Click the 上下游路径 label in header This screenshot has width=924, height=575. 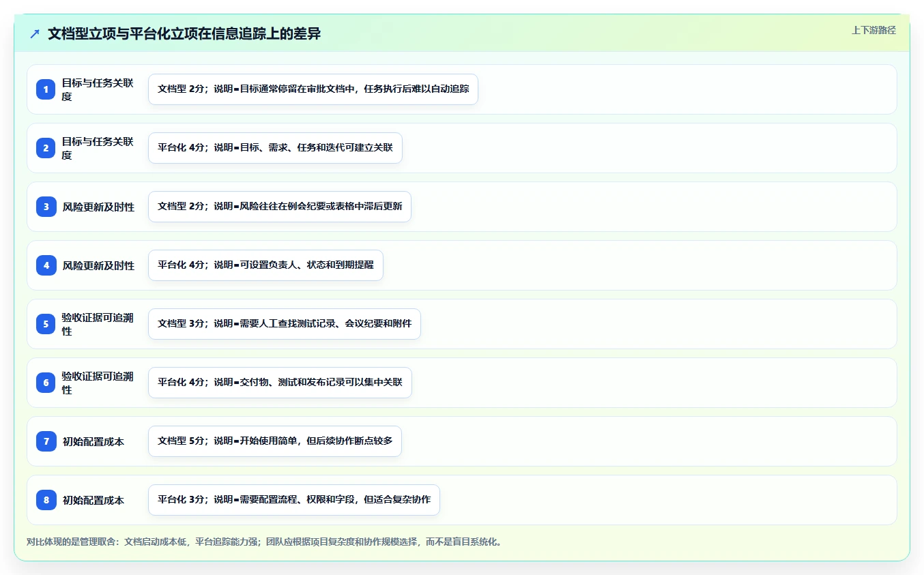click(x=874, y=30)
